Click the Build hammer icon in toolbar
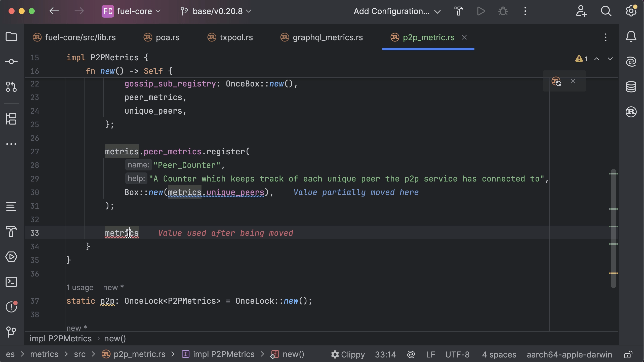 tap(459, 11)
